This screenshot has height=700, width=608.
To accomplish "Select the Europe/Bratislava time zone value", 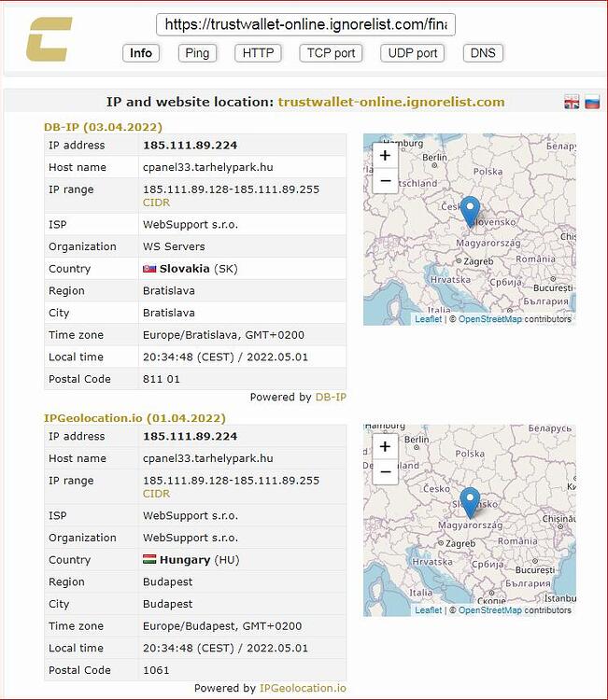I will pyautogui.click(x=223, y=335).
